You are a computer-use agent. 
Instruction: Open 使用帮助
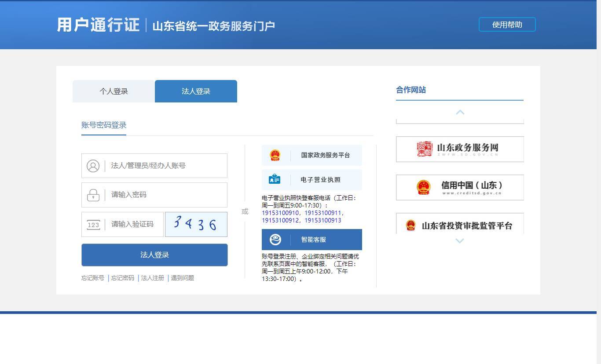pos(506,25)
